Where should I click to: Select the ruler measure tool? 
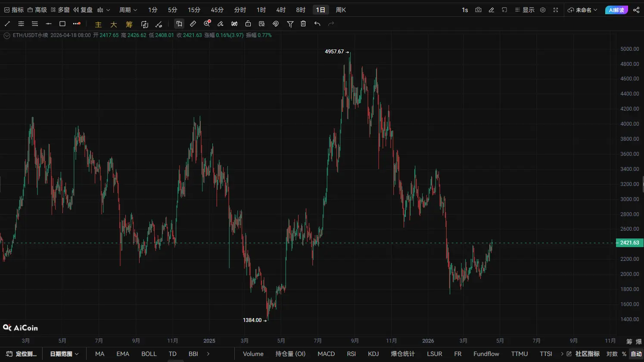pyautogui.click(x=193, y=24)
